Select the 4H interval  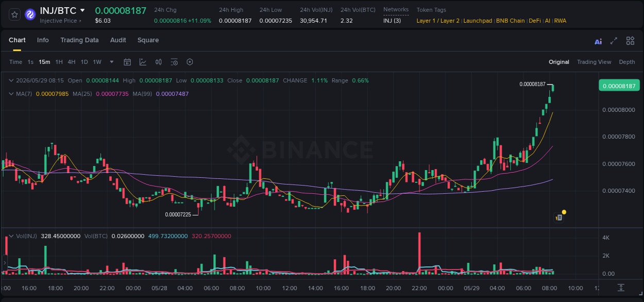coord(72,62)
